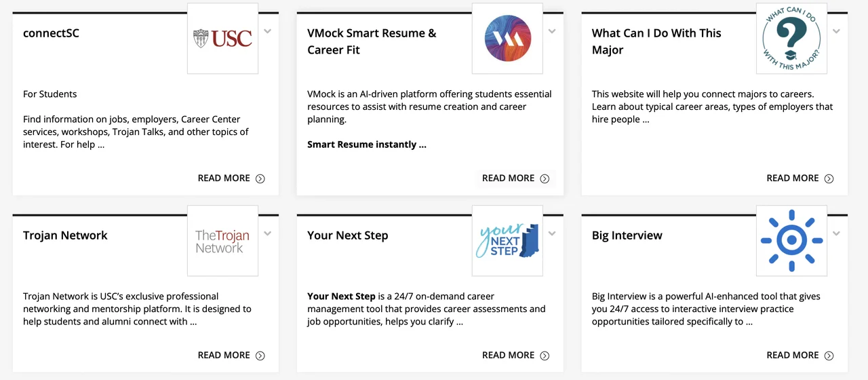Click the What Can I Do question-mark logo
The width and height of the screenshot is (868, 380).
coord(791,38)
